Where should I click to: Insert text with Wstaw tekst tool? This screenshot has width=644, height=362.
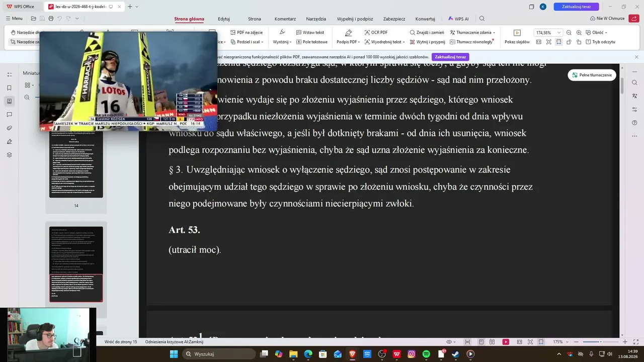[x=310, y=33]
